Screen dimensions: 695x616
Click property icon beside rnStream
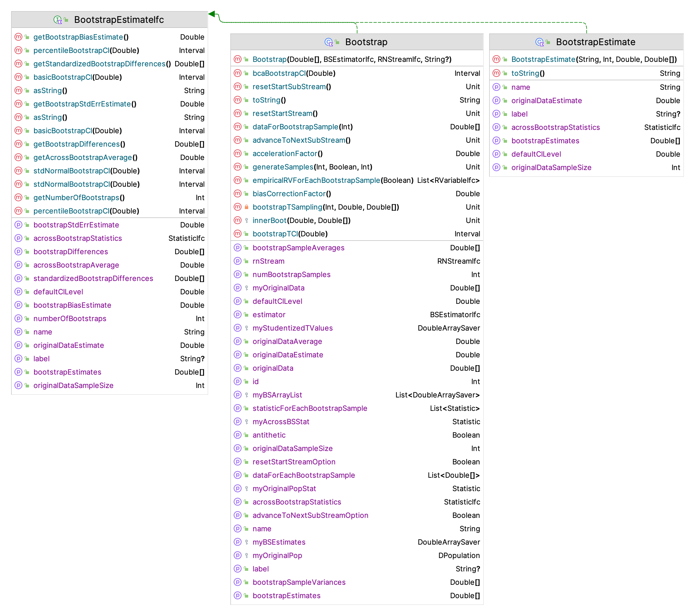[238, 261]
